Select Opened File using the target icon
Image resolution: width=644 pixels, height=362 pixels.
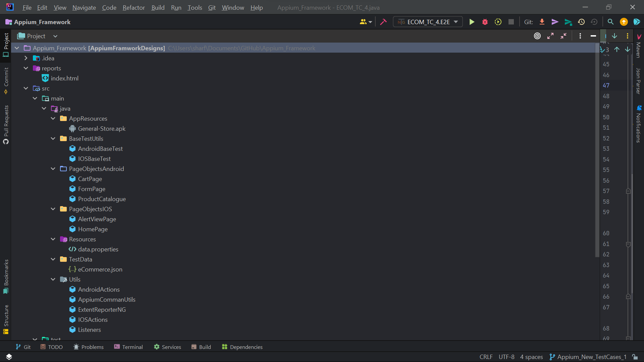[x=537, y=36]
